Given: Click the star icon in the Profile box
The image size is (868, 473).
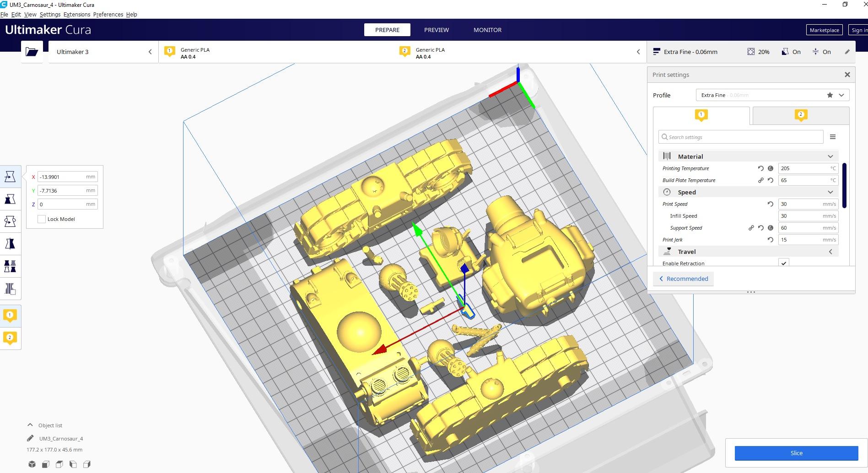Looking at the screenshot, I should (830, 95).
